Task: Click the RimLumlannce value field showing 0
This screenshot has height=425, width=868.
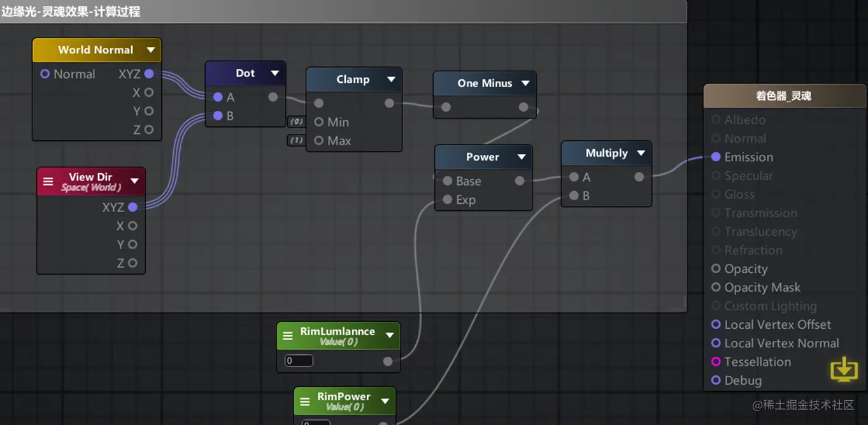Action: [x=299, y=361]
